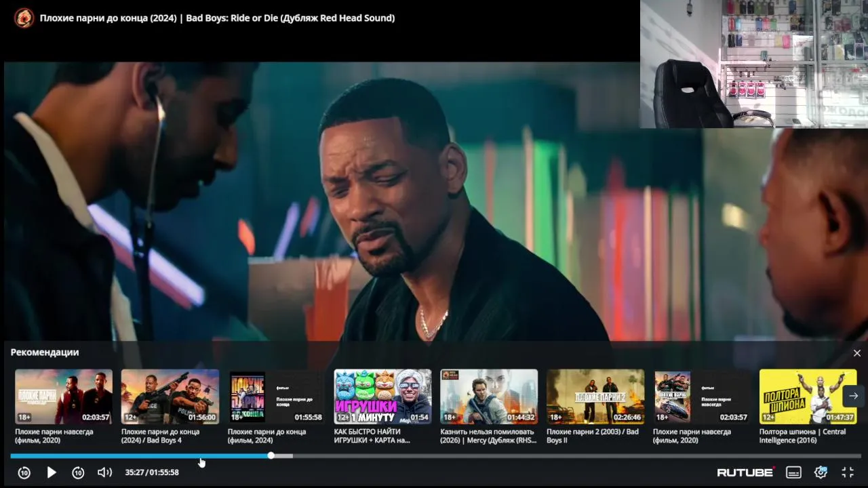The height and width of the screenshot is (488, 868).
Task: Seek on the video progress bar
Action: click(435, 455)
